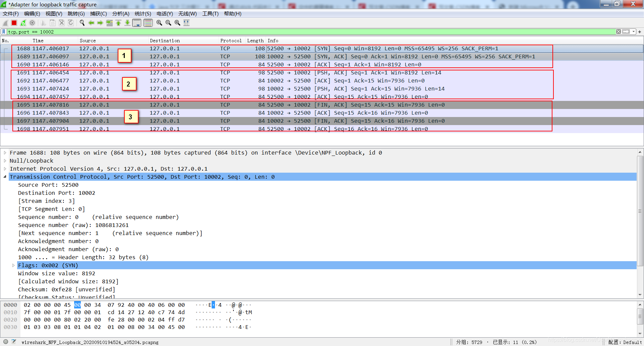Open the 视图(V) menu
644x346 pixels.
tap(54, 14)
